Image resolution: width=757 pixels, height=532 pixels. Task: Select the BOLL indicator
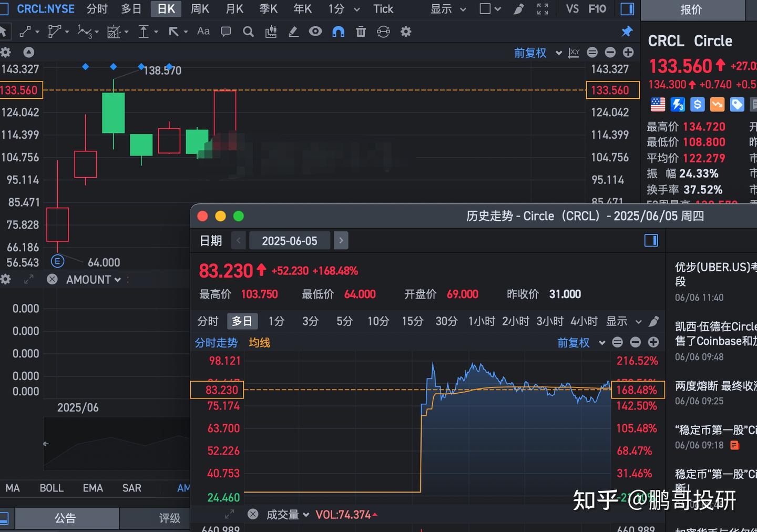coord(52,488)
